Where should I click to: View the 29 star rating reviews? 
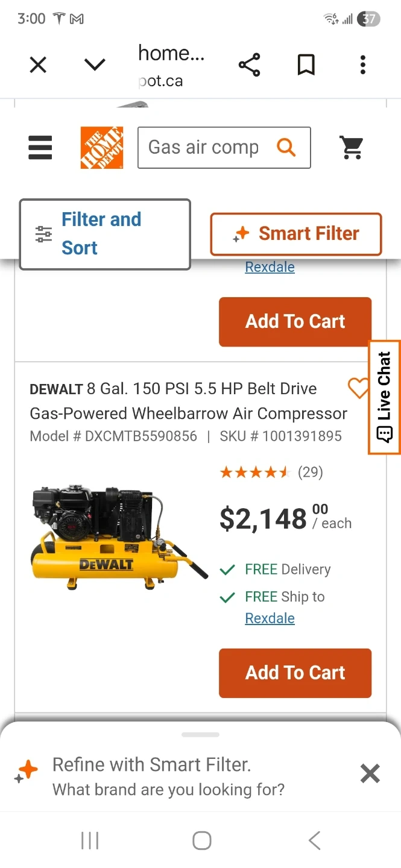point(271,472)
